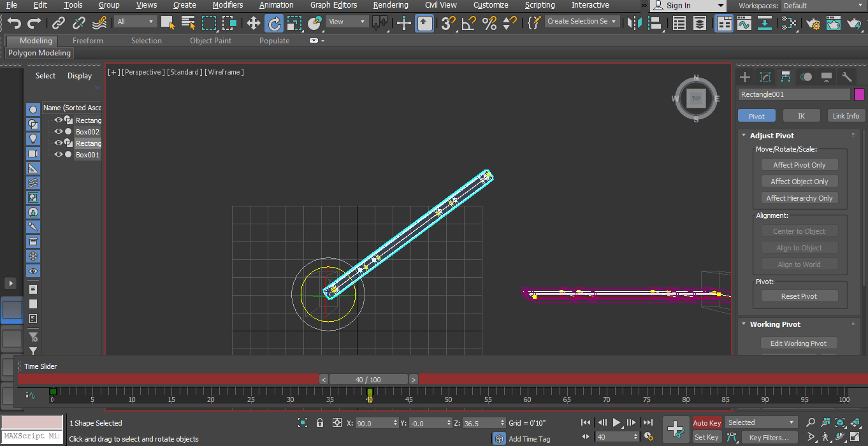The height and width of the screenshot is (446, 868).
Task: Switch to the Hierarchy panel tab icon
Action: (786, 77)
